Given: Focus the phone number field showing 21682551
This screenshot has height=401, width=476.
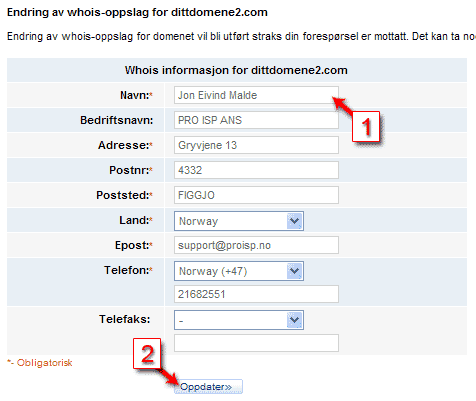Looking at the screenshot, I should tap(256, 294).
